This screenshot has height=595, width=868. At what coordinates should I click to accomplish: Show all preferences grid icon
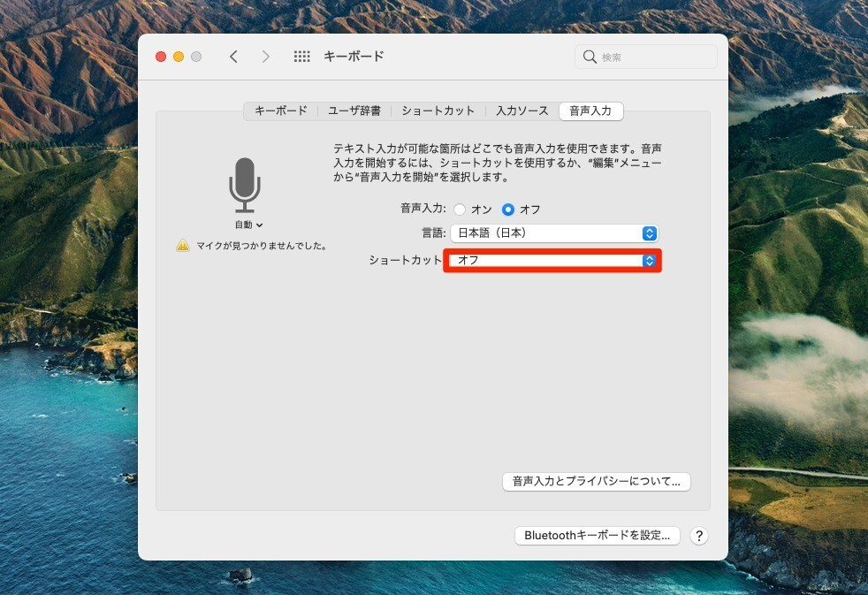point(301,57)
